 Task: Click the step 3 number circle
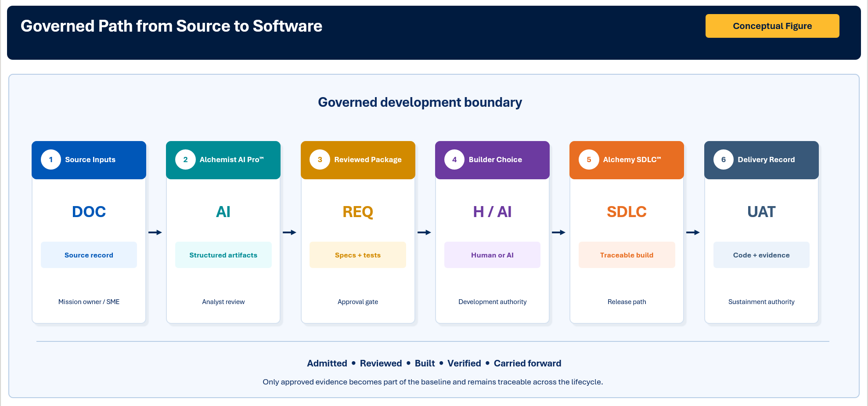(x=320, y=159)
